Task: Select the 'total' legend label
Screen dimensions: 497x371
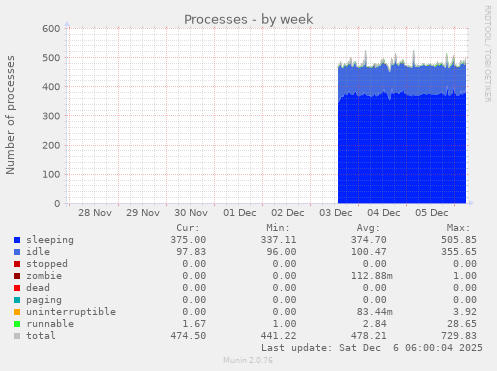Action: coord(41,336)
